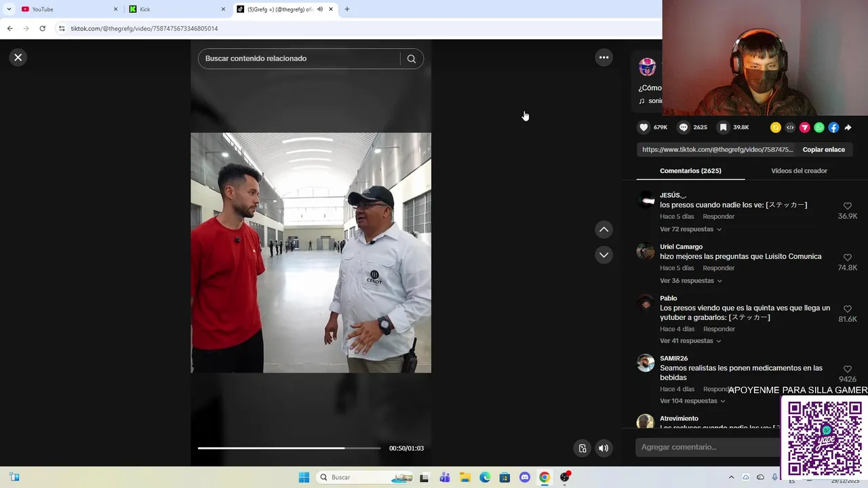868x488 pixels.
Task: Open Microsoft Store from taskbar
Action: click(x=505, y=477)
